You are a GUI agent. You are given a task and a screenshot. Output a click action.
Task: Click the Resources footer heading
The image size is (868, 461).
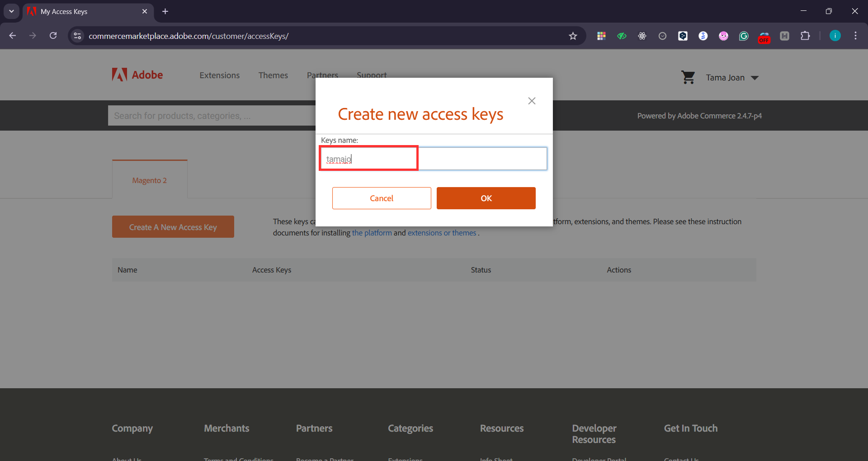point(502,428)
